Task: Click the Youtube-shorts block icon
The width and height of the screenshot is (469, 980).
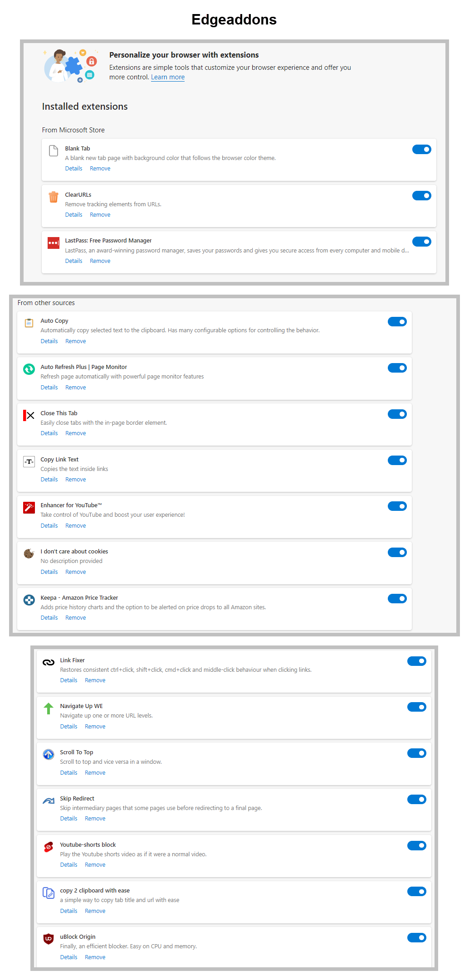Action: point(49,847)
